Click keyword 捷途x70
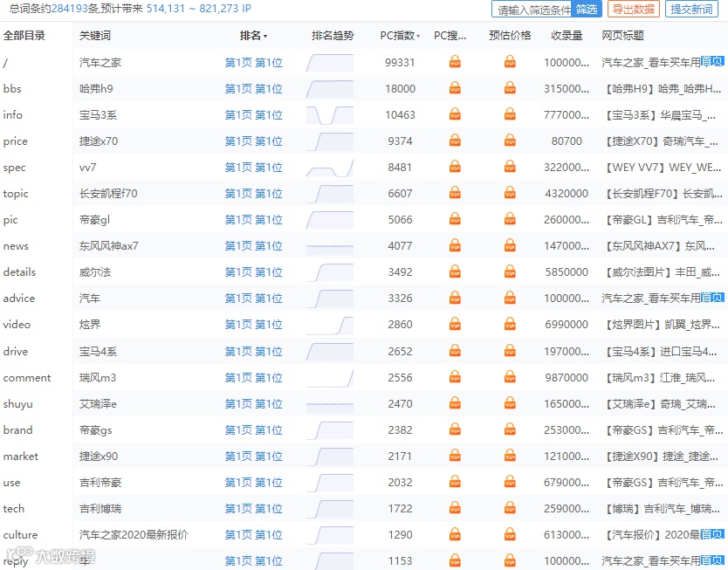This screenshot has width=728, height=570. click(x=99, y=141)
